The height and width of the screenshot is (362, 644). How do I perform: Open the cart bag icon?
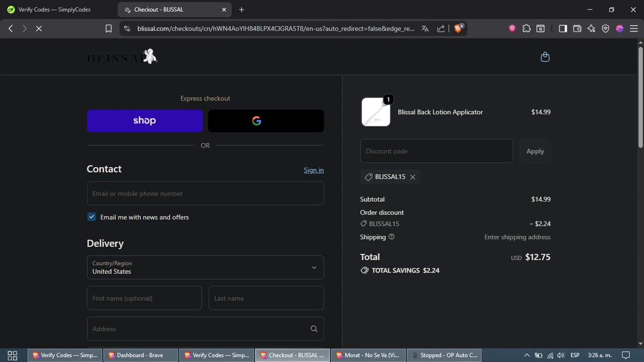point(545,57)
